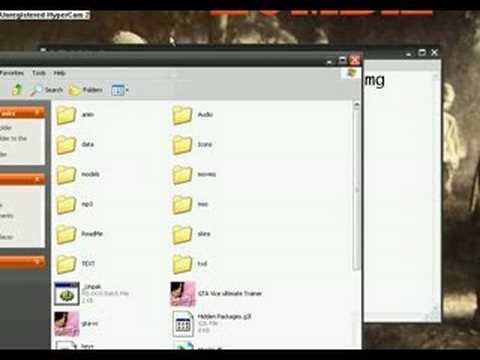This screenshot has width=480, height=360.
Task: Click the models folder name
Action: 90,174
